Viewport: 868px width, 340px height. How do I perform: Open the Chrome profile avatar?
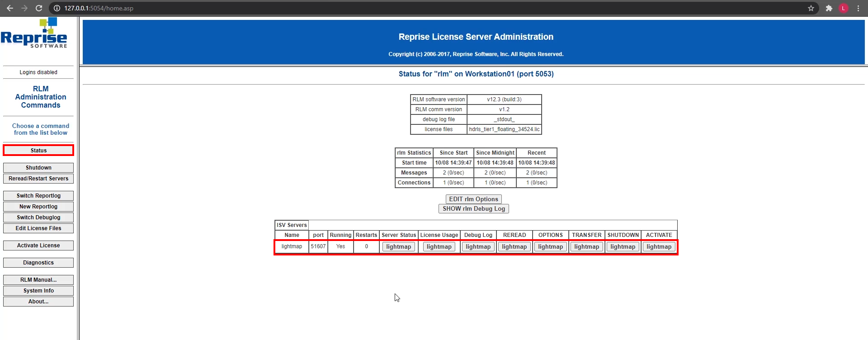pyautogui.click(x=844, y=8)
